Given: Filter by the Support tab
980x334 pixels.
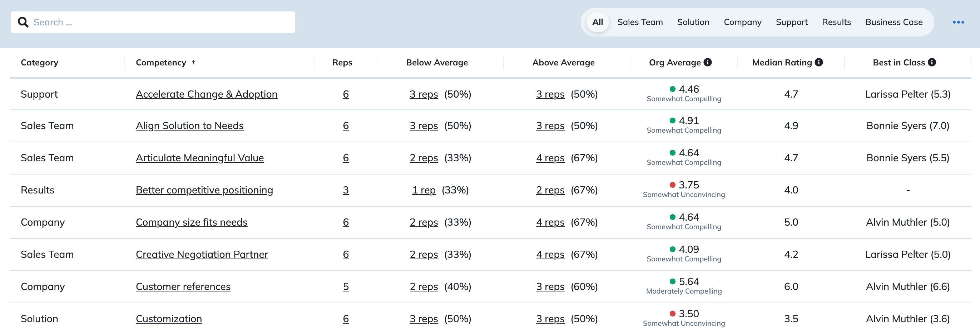Looking at the screenshot, I should tap(791, 22).
